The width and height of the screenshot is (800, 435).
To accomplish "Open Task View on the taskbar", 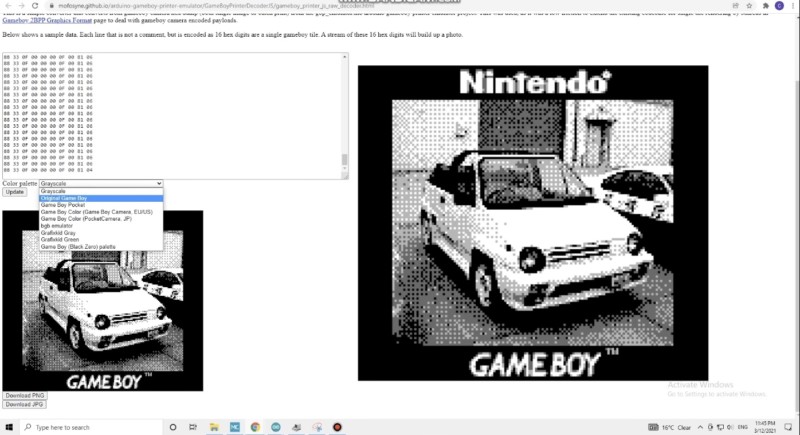I will [x=193, y=427].
